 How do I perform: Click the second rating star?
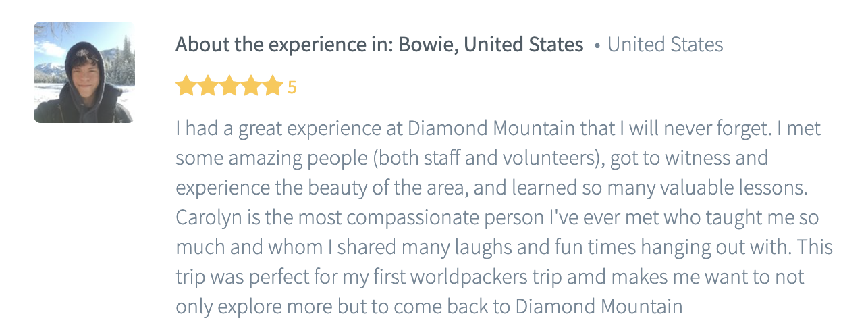point(207,86)
